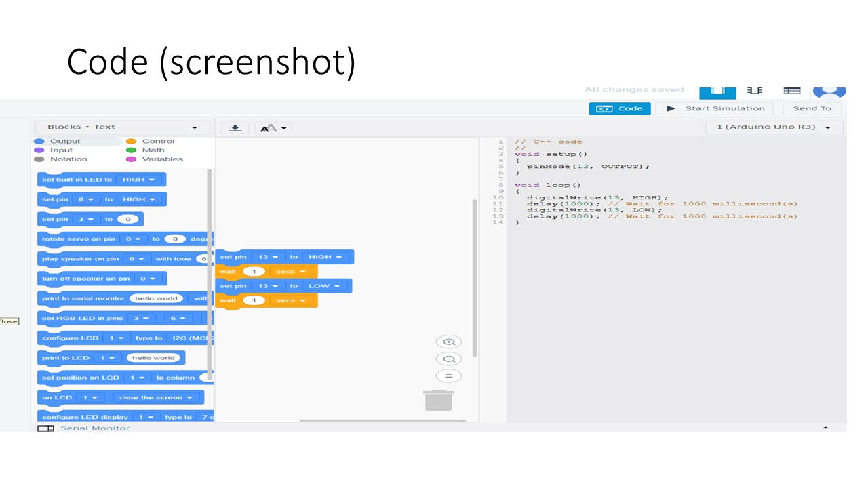Viewport: 868px width, 488px height.
Task: Open LOW dropdown in workspace set pin 13 block
Action: click(325, 286)
